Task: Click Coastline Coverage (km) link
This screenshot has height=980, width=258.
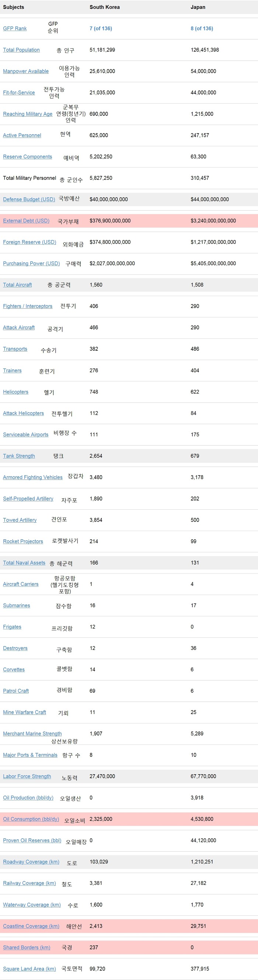Action: tap(31, 926)
